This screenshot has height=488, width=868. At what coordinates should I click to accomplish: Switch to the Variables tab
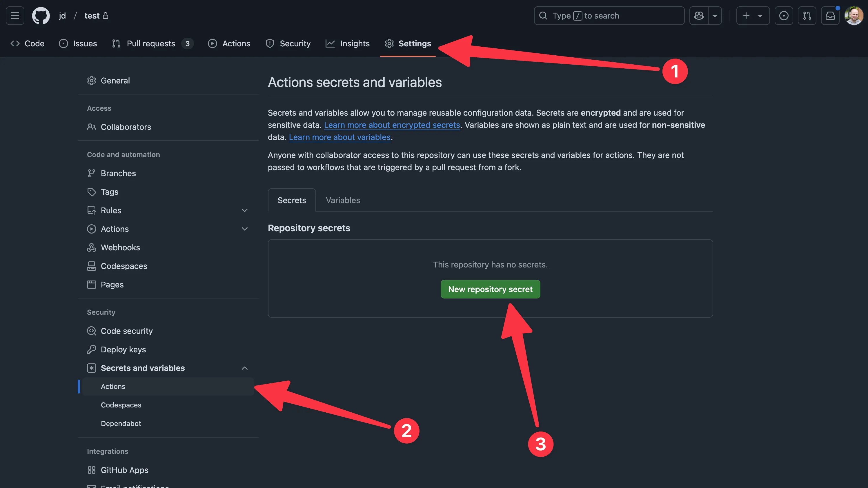pyautogui.click(x=342, y=200)
